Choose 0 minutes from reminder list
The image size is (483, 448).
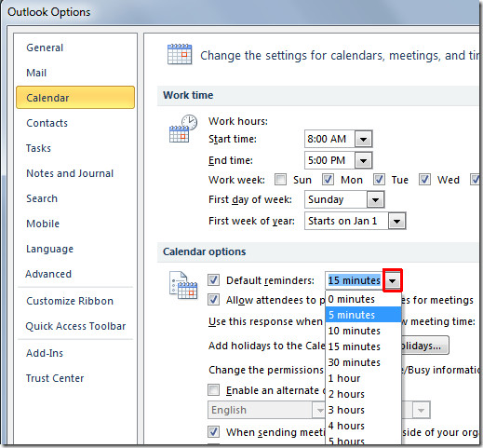pos(363,299)
